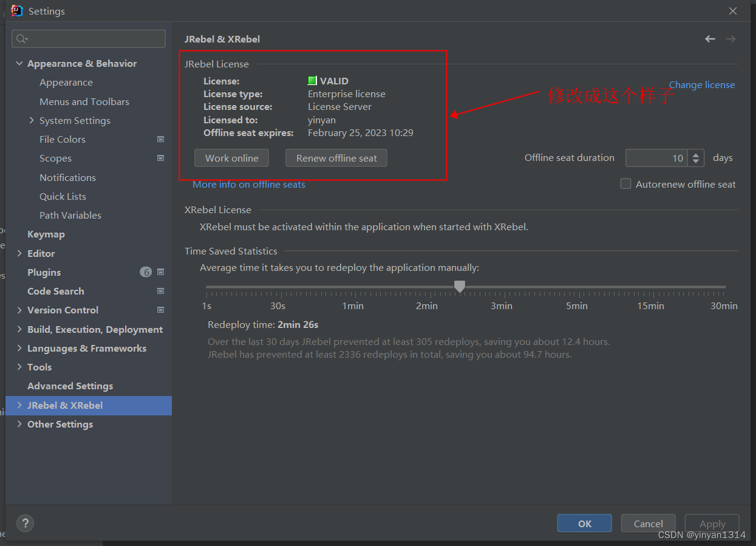The image size is (756, 546).
Task: Click the search magnifier icon in settings
Action: tap(21, 39)
